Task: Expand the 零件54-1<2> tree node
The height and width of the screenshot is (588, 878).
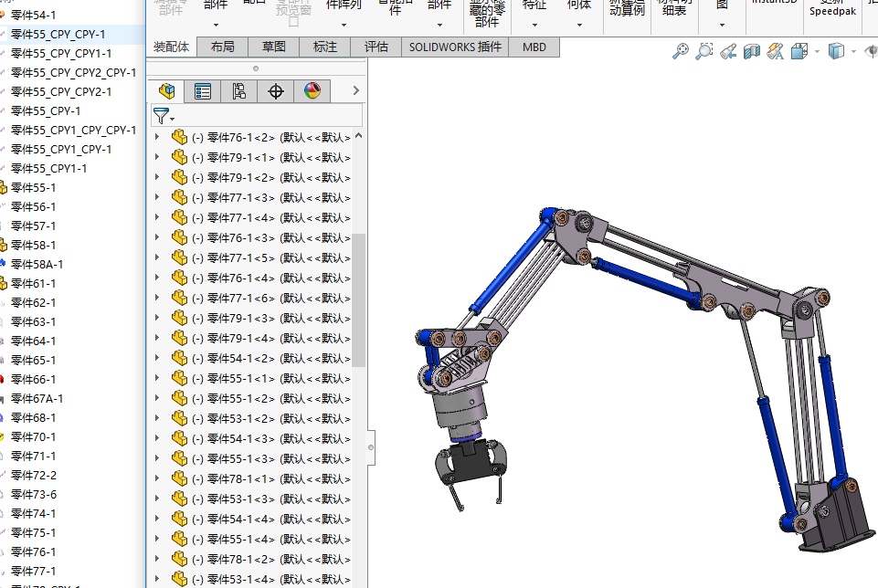Action: pos(157,358)
